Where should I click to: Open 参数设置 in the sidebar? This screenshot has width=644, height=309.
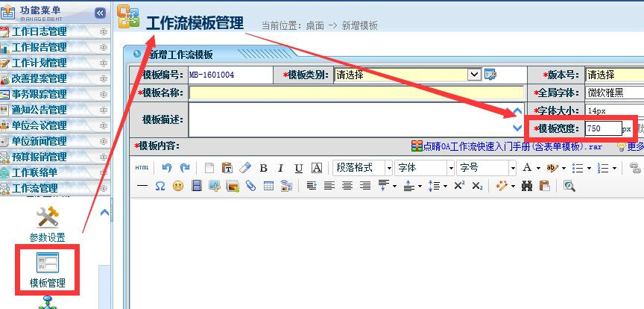click(x=48, y=224)
